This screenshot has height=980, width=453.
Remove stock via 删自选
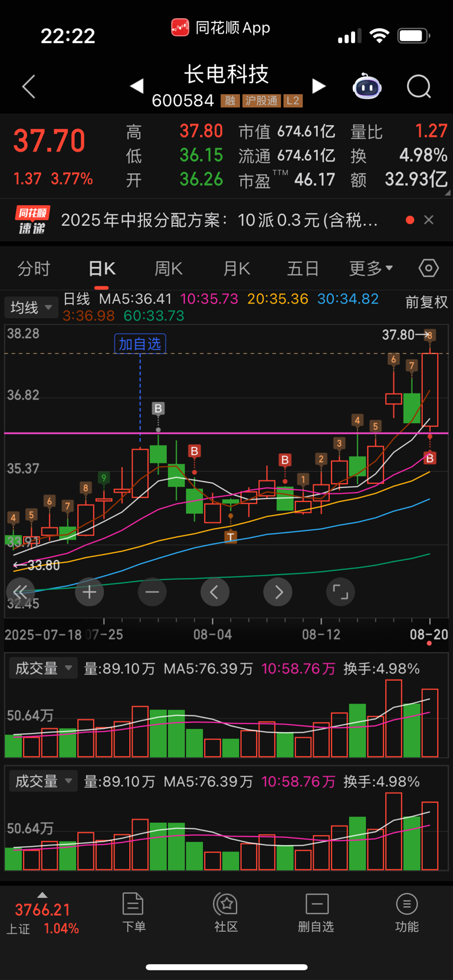click(316, 913)
